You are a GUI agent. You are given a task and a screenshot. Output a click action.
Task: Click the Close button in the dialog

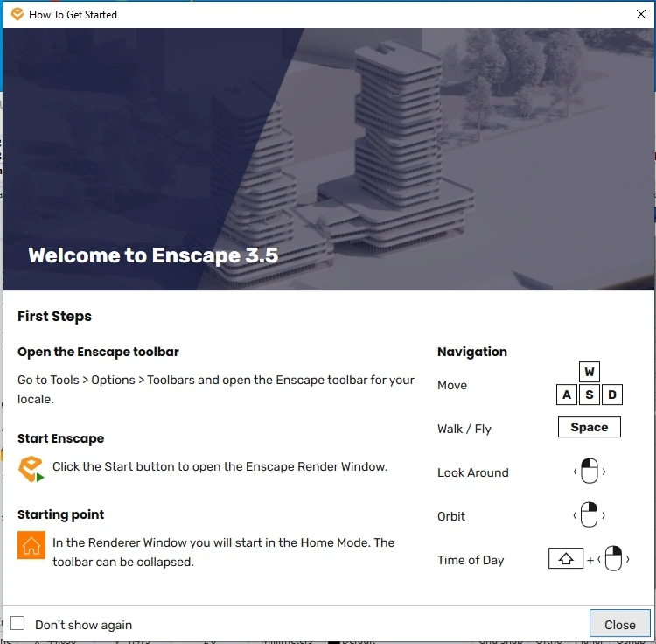click(619, 624)
